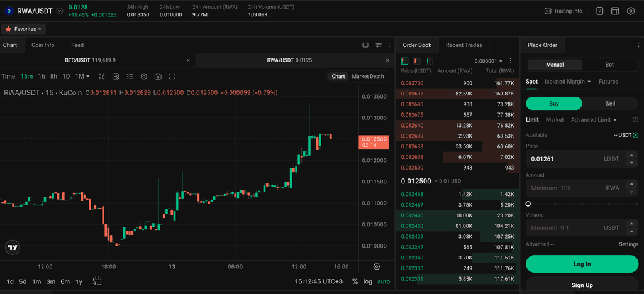Click the Log In button

pyautogui.click(x=582, y=264)
